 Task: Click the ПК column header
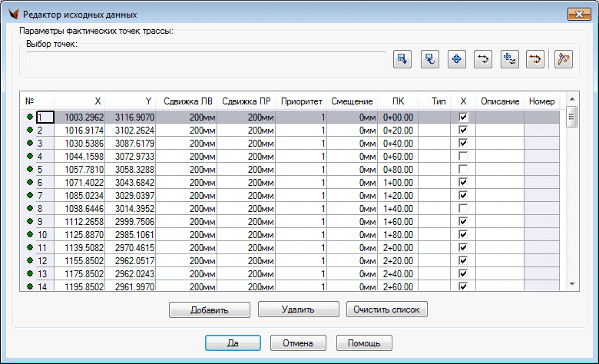coord(398,101)
